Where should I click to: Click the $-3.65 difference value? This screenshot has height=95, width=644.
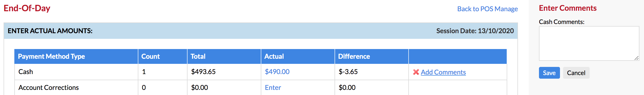point(348,72)
